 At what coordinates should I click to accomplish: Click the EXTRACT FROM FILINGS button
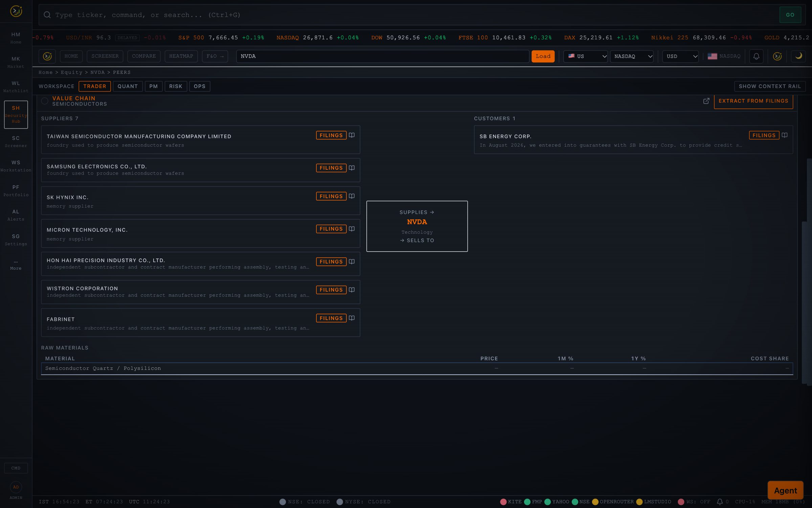click(753, 101)
